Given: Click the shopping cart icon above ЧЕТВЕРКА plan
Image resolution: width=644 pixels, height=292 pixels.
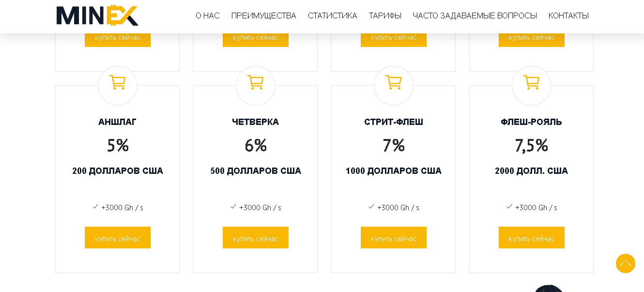Looking at the screenshot, I should click(x=256, y=85).
